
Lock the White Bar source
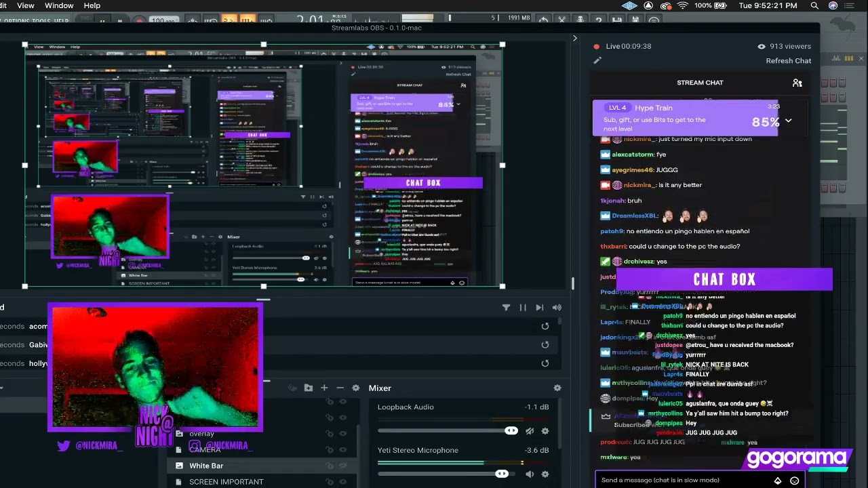(330, 466)
